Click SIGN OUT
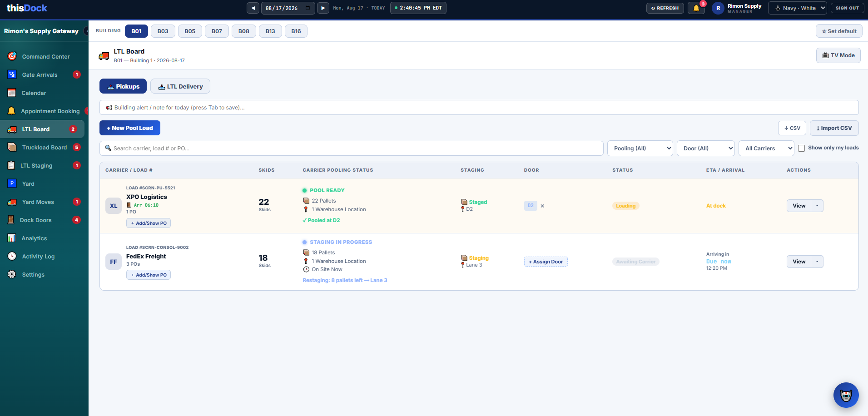This screenshot has height=416, width=868. click(x=848, y=8)
